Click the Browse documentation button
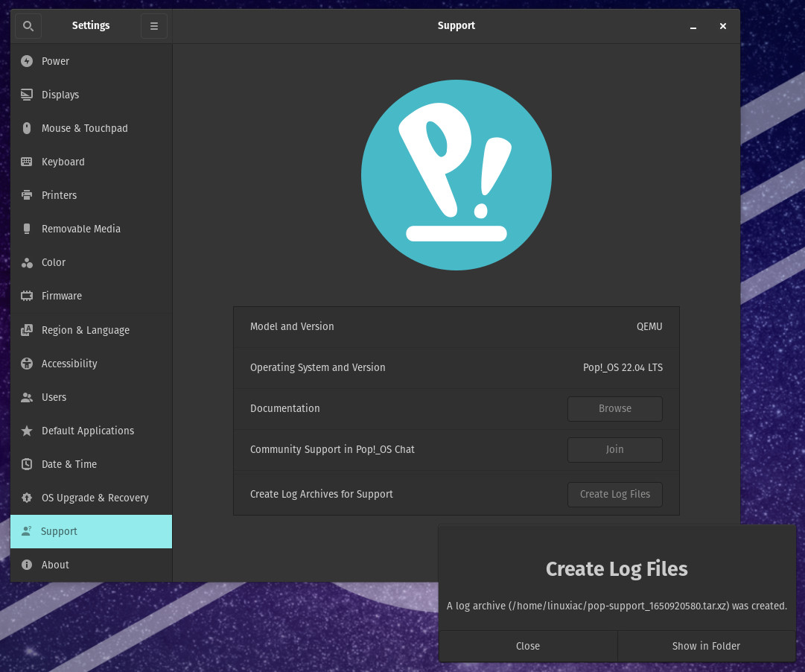 click(615, 408)
